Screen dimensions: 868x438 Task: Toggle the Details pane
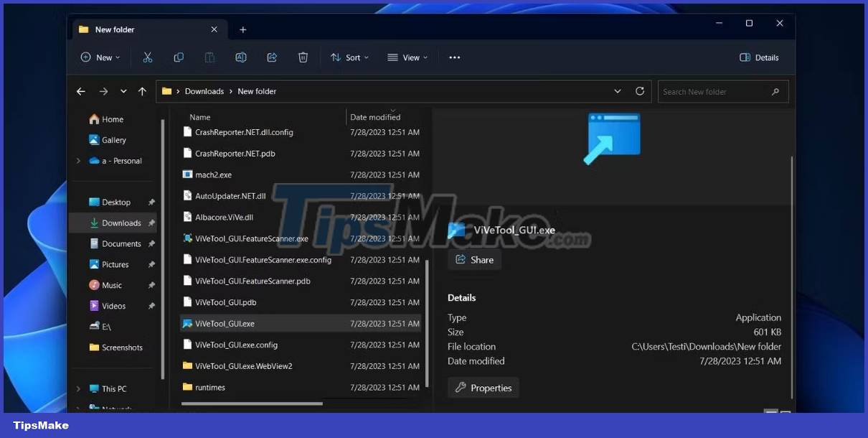758,57
